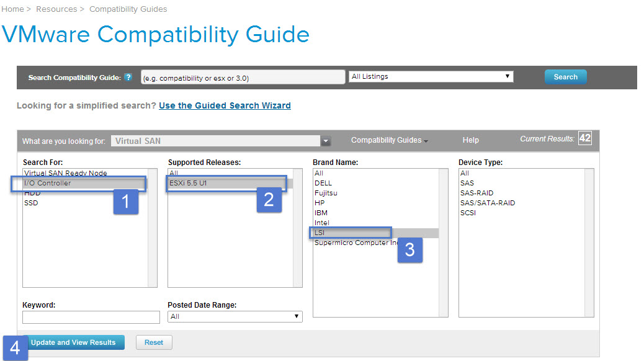
Task: Select ESXi 5.5 U1 release
Action: pyautogui.click(x=230, y=183)
